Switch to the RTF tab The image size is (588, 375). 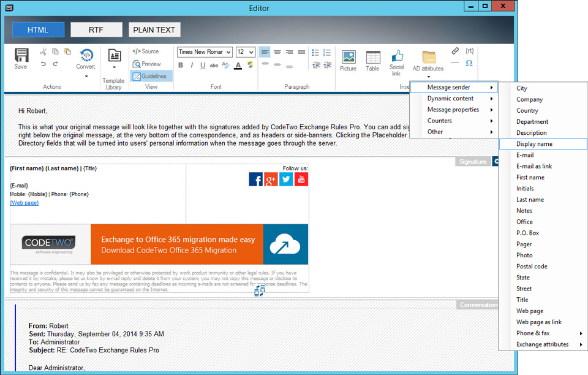point(96,30)
